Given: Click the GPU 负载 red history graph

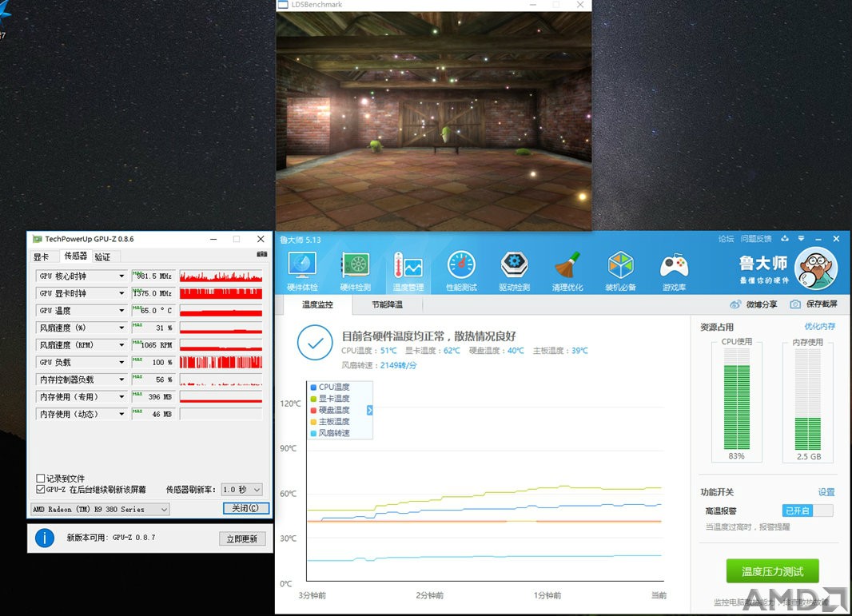Looking at the screenshot, I should [221, 362].
